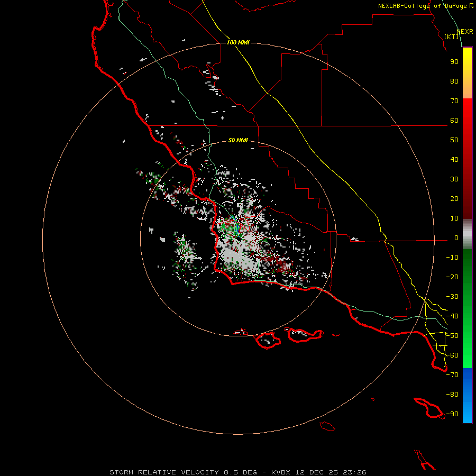Click the [KT] units label
Image resolution: width=476 pixels, height=476 pixels.
click(x=452, y=36)
